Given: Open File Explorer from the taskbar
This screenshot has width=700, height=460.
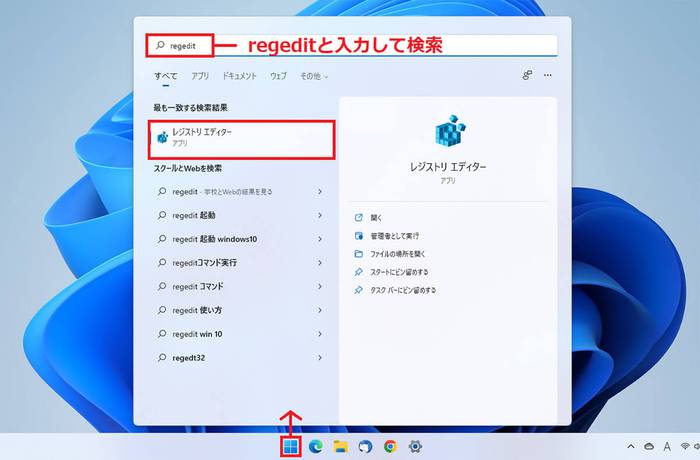Looking at the screenshot, I should pos(341,446).
